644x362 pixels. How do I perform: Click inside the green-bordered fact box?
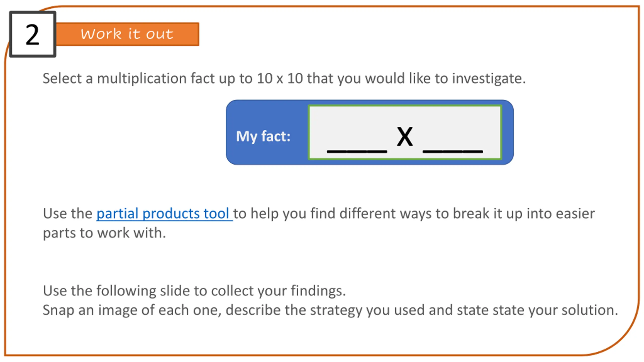[405, 132]
